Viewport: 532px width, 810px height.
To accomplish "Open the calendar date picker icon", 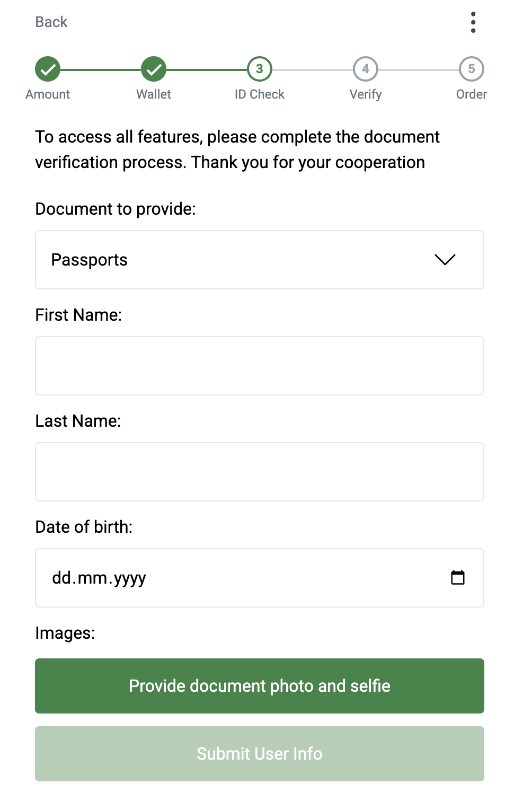I will click(458, 577).
